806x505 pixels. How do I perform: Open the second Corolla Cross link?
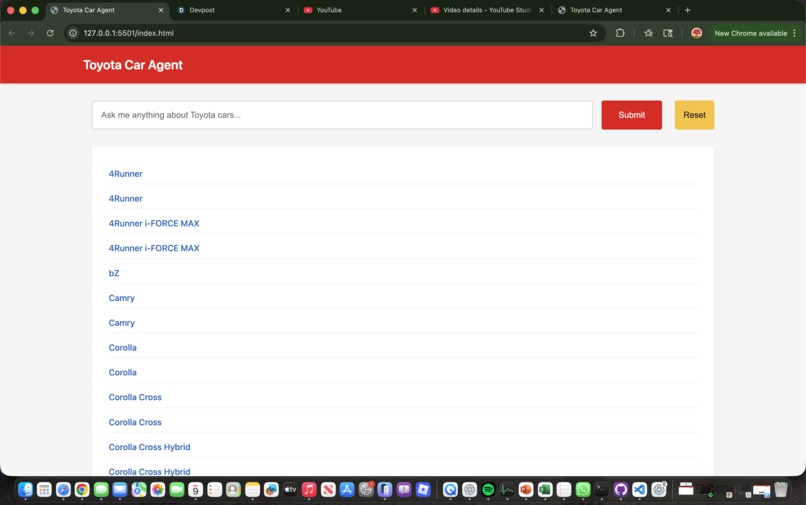tap(135, 422)
